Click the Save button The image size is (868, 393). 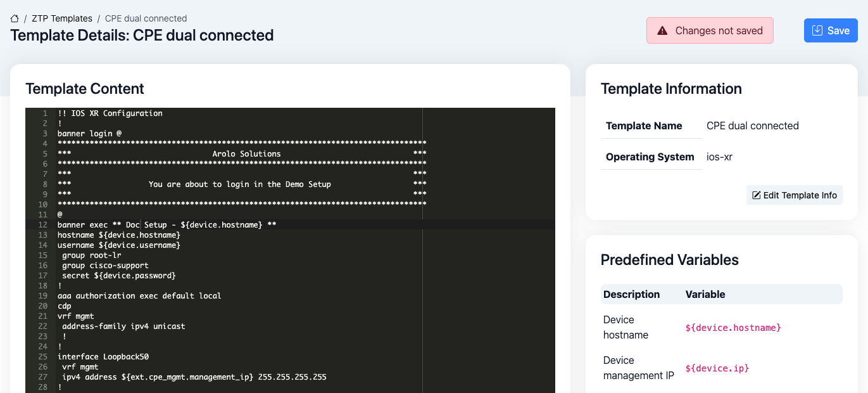(x=830, y=30)
